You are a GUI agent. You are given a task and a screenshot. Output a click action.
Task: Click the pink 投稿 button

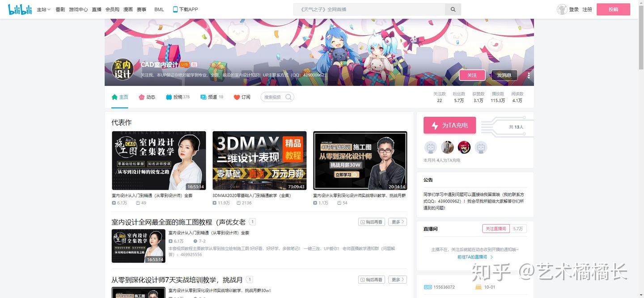[614, 9]
